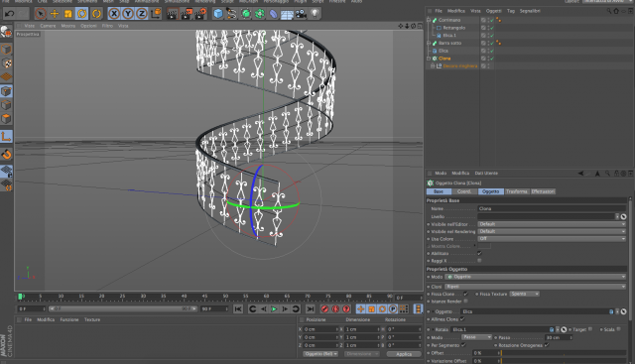
Task: Toggle the Fissa Clone checkbox
Action: coord(465,294)
